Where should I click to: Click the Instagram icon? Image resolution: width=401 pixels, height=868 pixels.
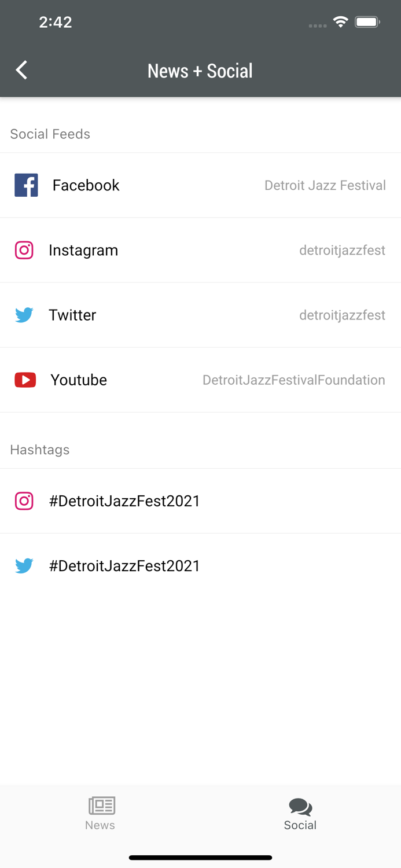coord(24,251)
